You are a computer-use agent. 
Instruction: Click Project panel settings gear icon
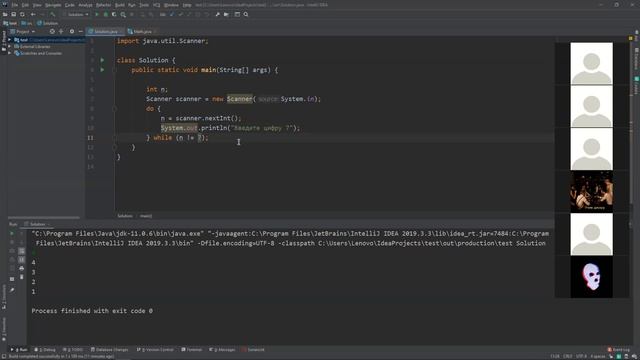pos(72,31)
